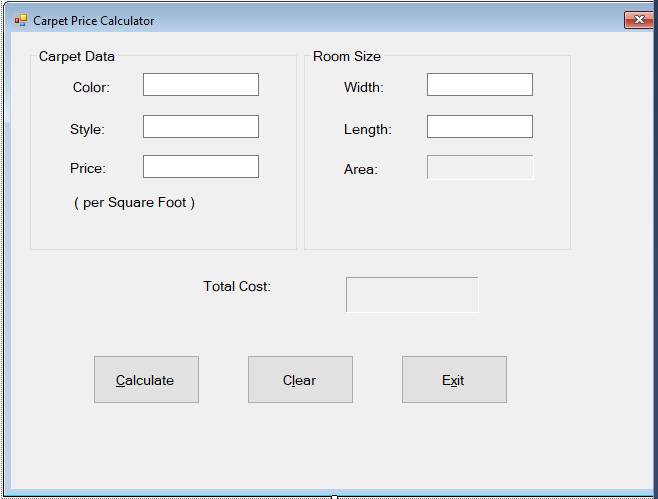Click the "Length:" label
The image size is (658, 499).
[368, 129]
